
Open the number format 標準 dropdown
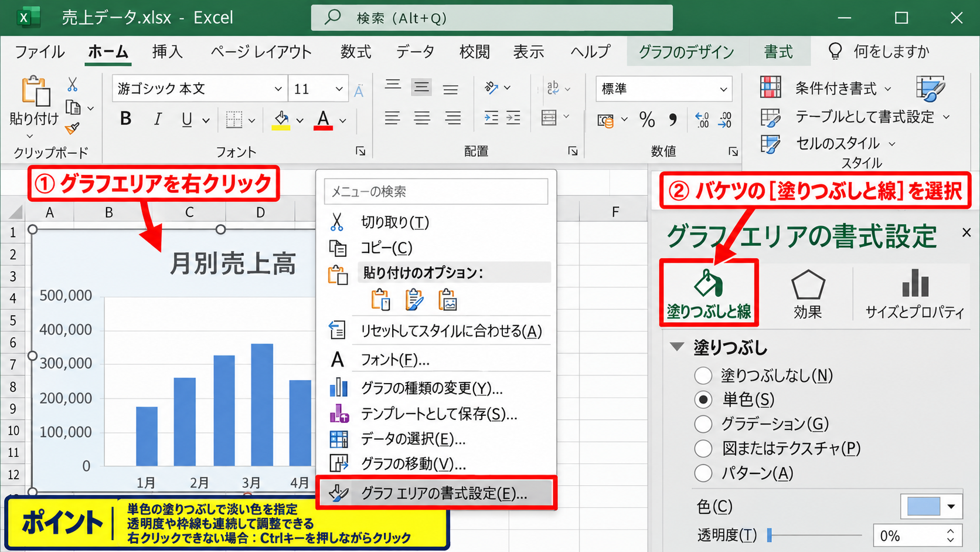coord(723,89)
